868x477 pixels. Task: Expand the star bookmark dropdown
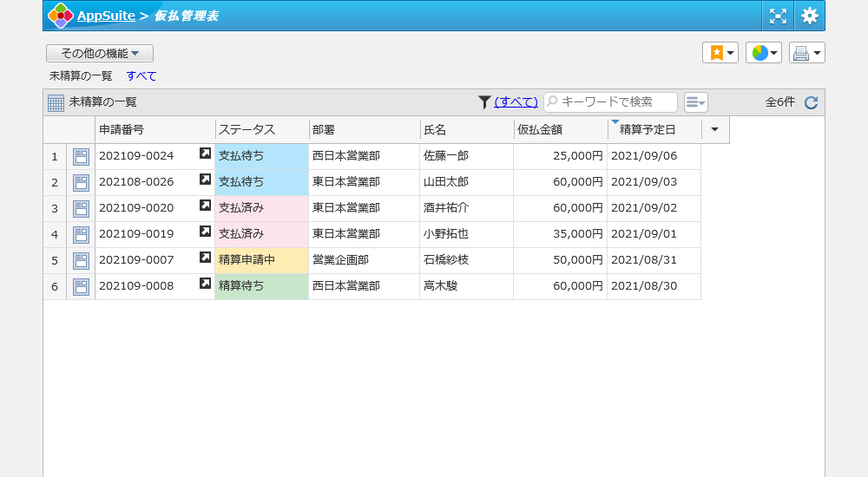click(x=720, y=53)
